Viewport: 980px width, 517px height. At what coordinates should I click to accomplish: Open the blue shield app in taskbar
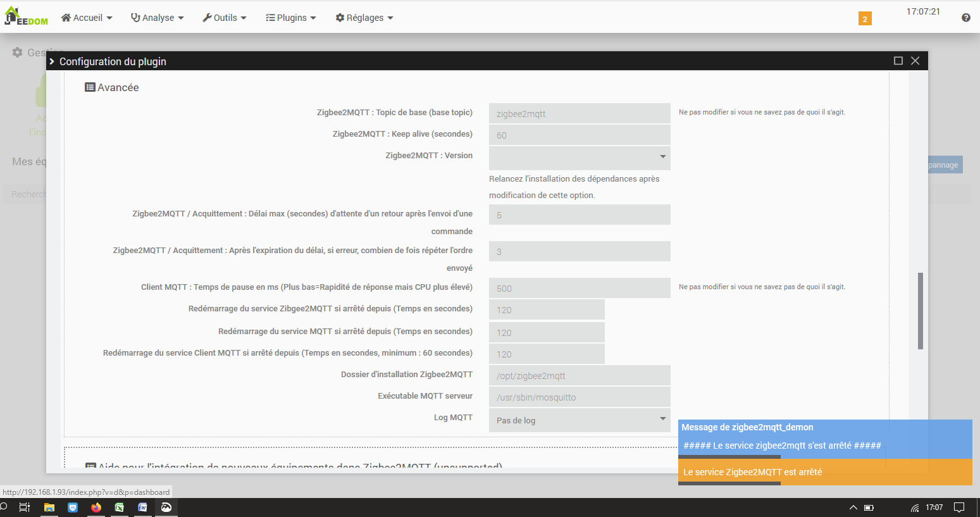[73, 507]
